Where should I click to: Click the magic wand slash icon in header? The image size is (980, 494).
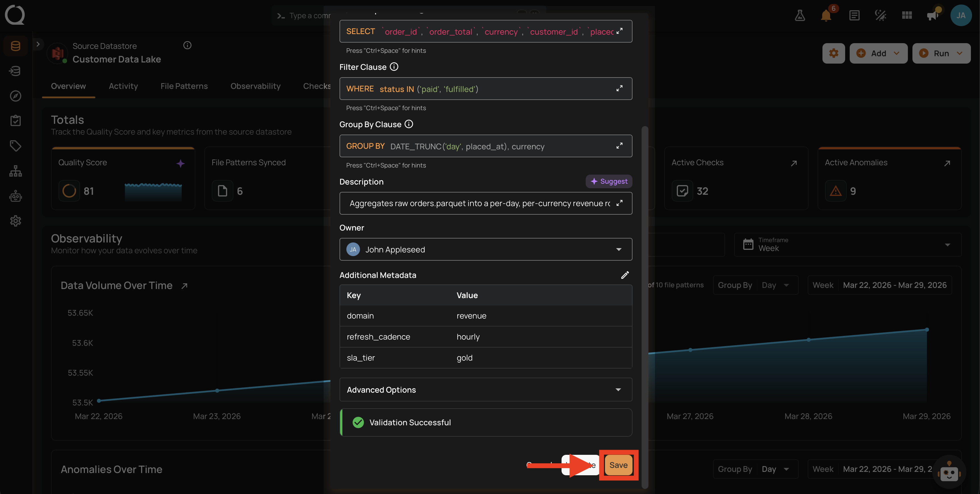click(880, 15)
